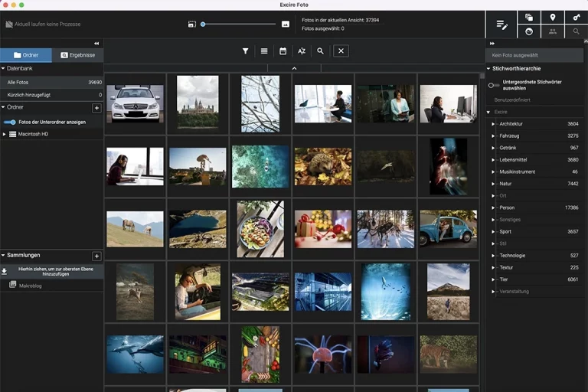Add a new collection in Sammlungen
Image resolution: width=588 pixels, height=392 pixels.
click(96, 256)
